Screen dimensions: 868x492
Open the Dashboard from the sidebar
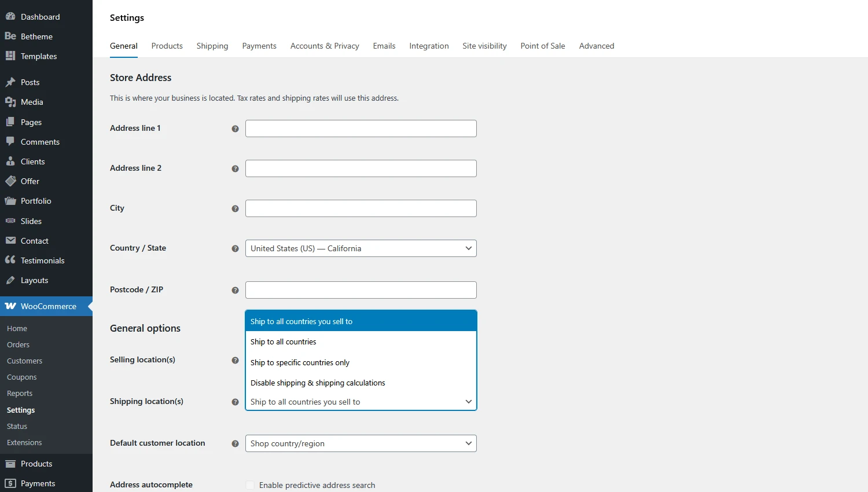click(x=12, y=16)
